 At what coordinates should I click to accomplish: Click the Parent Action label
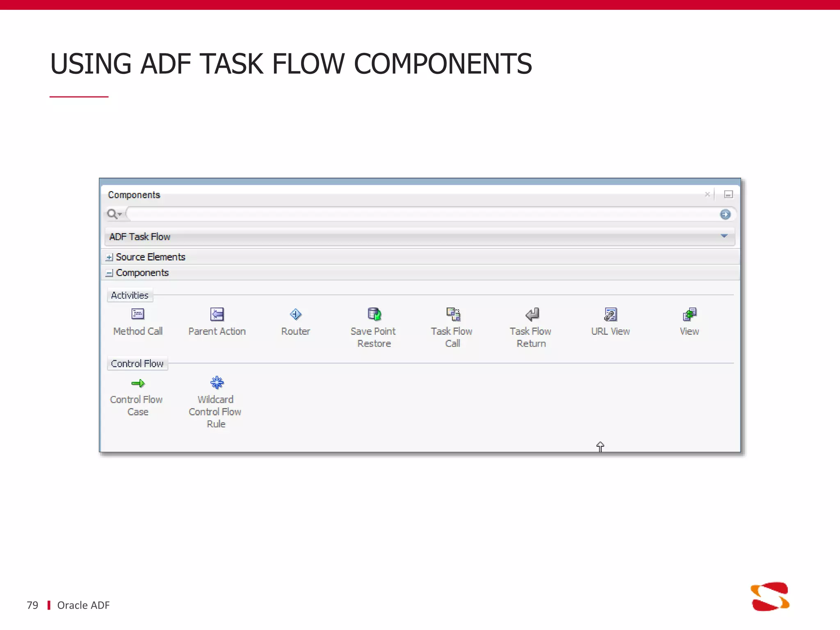217,331
